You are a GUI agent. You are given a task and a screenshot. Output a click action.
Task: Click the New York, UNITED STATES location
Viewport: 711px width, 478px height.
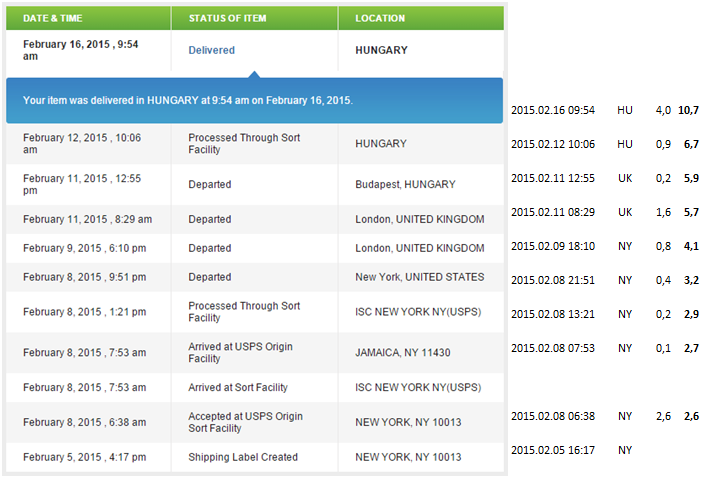click(419, 277)
